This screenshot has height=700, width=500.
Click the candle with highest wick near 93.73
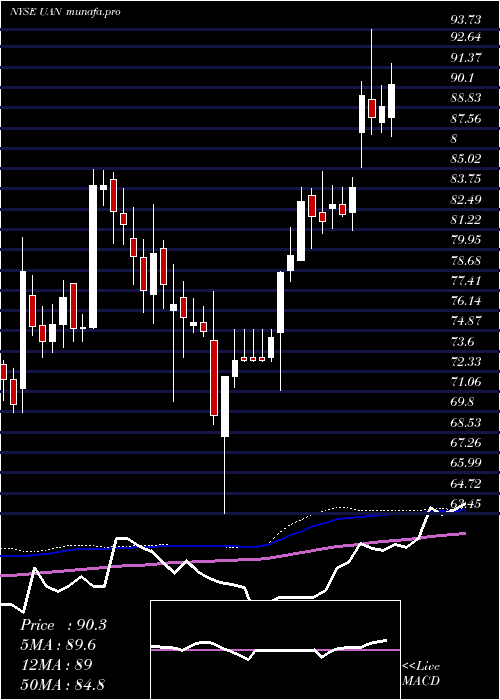pyautogui.click(x=371, y=108)
